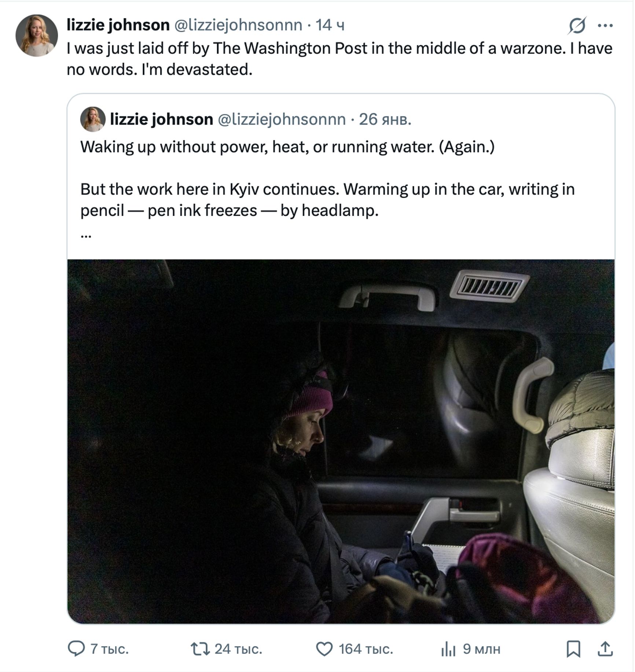
Task: Expand the quoted tweet's truncated text ellipsis
Action: tap(86, 235)
